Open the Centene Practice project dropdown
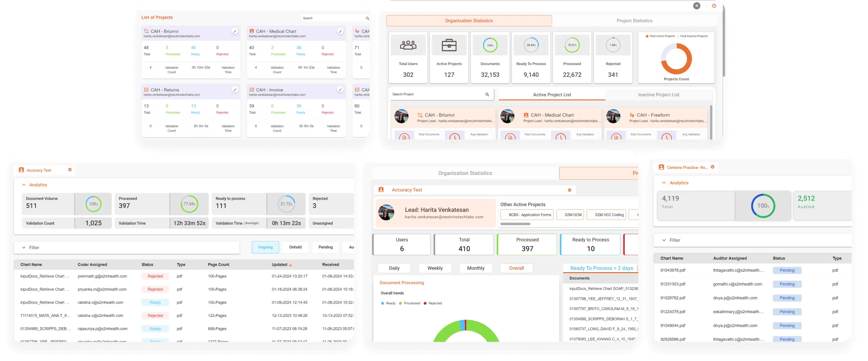 (x=713, y=167)
